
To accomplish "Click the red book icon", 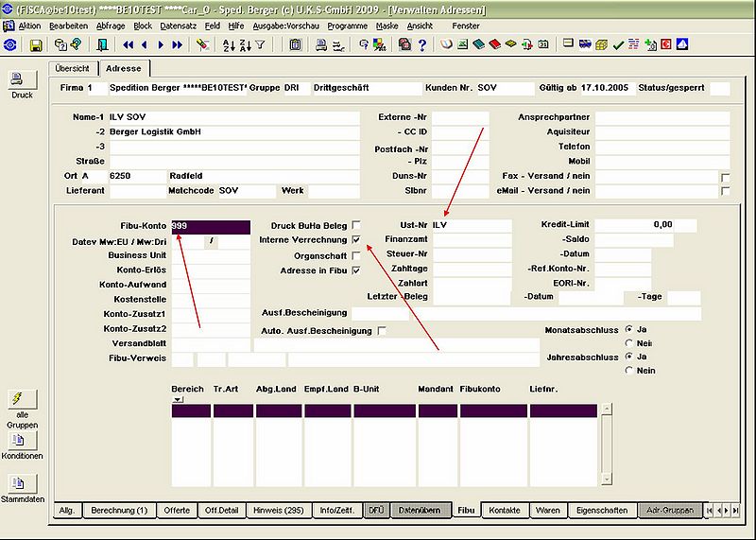I will click(494, 44).
